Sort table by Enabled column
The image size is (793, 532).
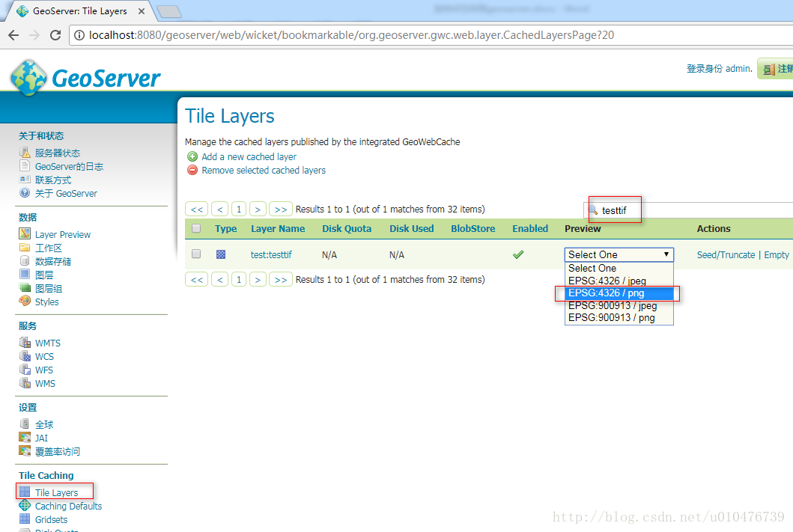click(530, 228)
